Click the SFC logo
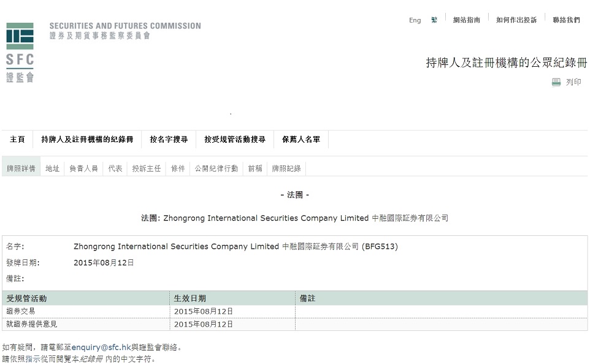Image resolution: width=593 pixels, height=364 pixels. (x=20, y=52)
